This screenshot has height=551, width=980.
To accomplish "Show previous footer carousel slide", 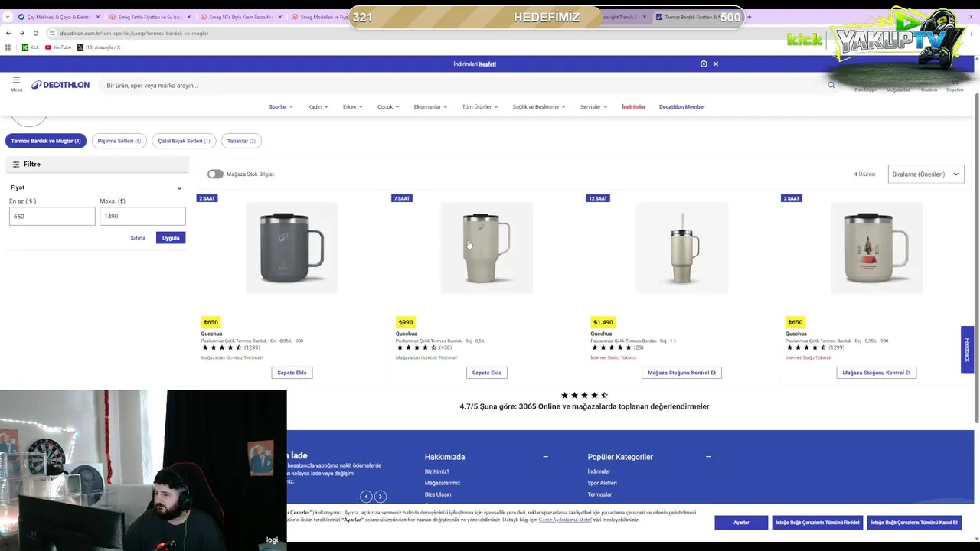I will (x=366, y=497).
